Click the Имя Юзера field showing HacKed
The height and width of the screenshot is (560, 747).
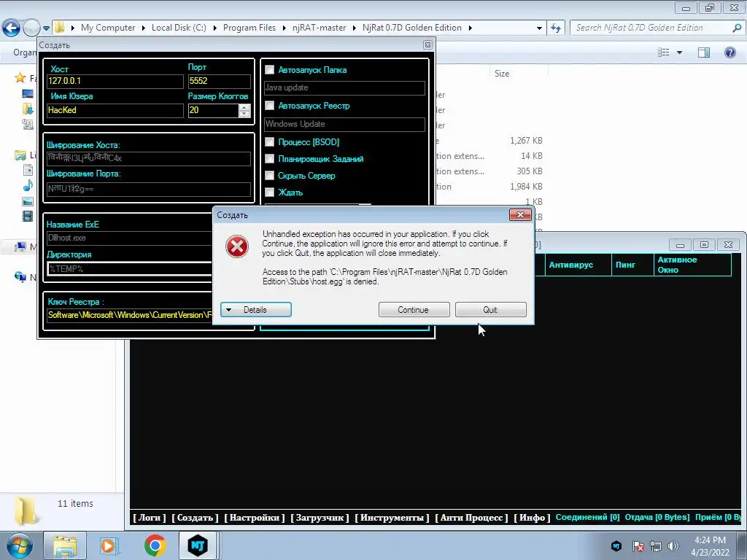pyautogui.click(x=115, y=111)
